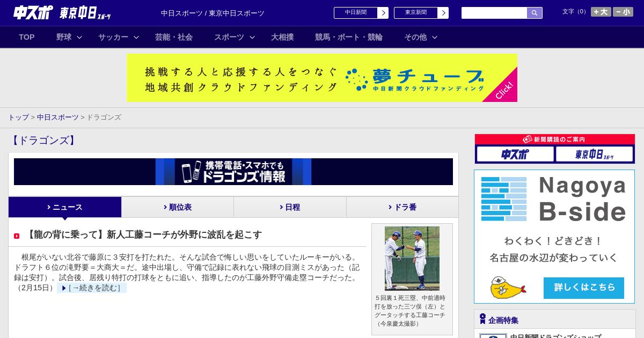Image resolution: width=644 pixels, height=338 pixels.
Task: Open the サッカー navigation menu
Action: pyautogui.click(x=113, y=37)
